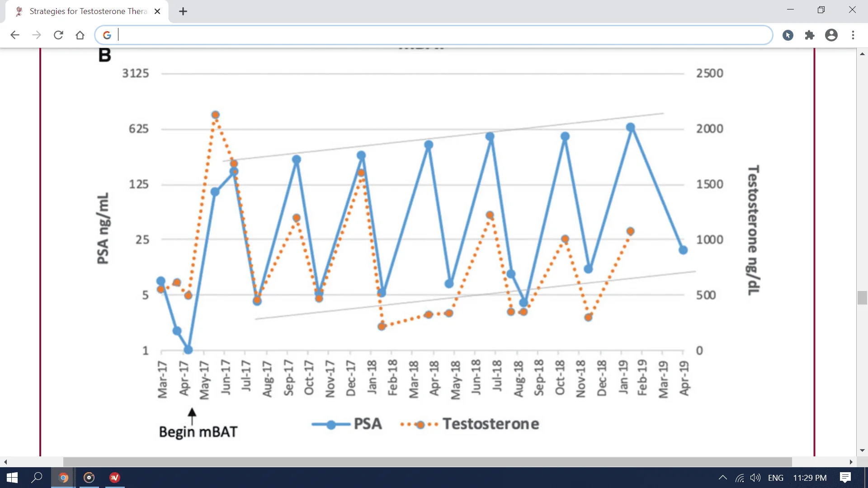
Task: Click the Mar-17 date axis label
Action: point(162,380)
